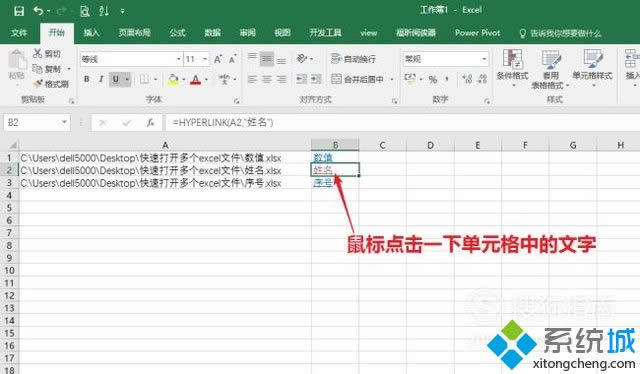Screen dimensions: 640x374
Task: Open the Font Color dropdown arrow
Action: point(206,79)
